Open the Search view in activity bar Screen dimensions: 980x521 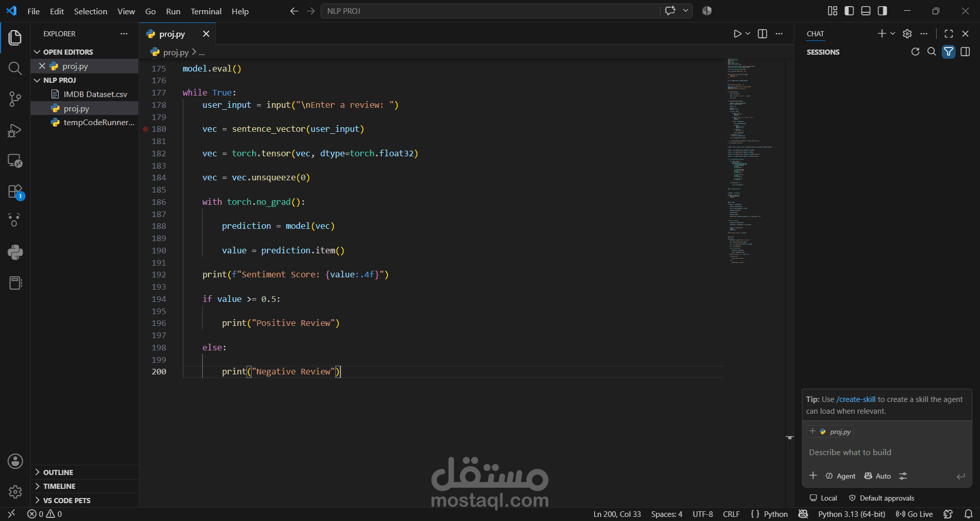[x=15, y=68]
